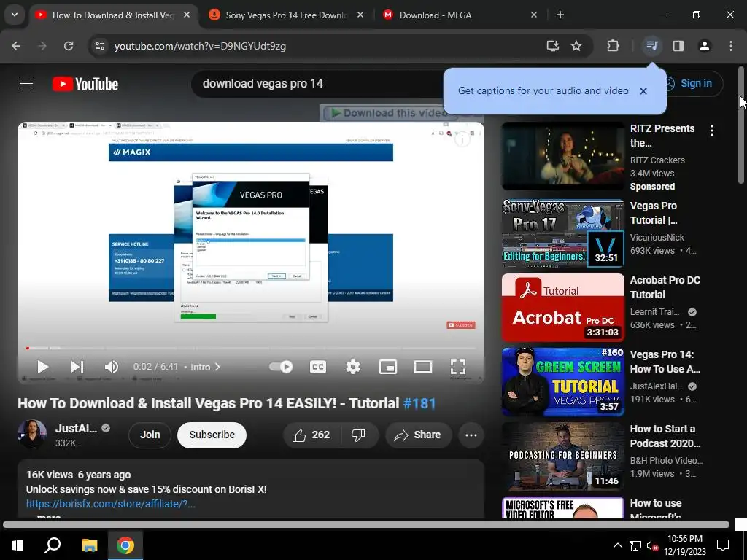Open the Vegas Pro Tutorial title text

pos(654,213)
